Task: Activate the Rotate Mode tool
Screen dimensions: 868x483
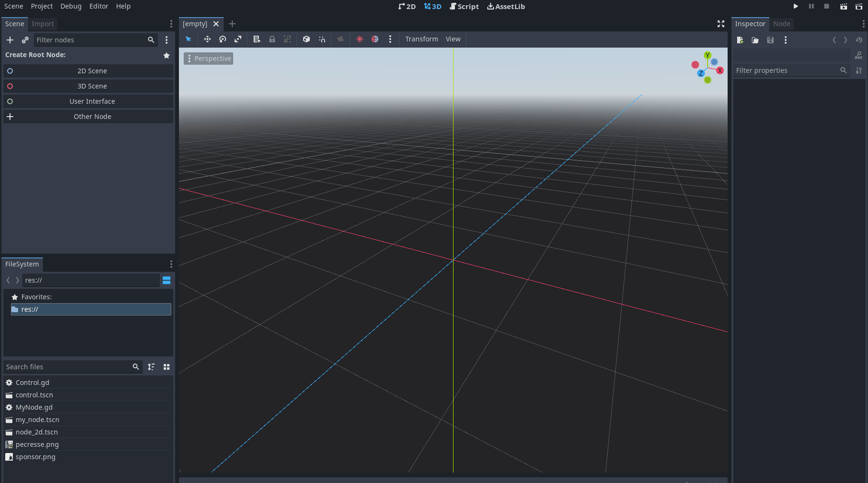Action: click(223, 39)
